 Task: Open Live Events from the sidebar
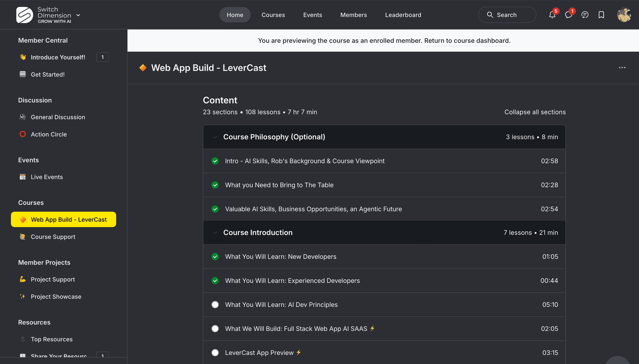[47, 177]
